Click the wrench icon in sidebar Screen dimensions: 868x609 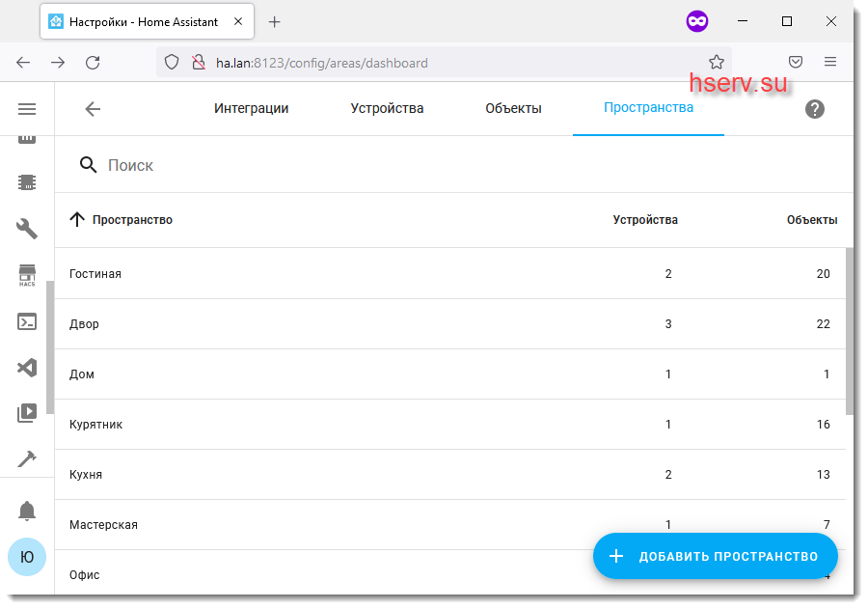point(27,229)
